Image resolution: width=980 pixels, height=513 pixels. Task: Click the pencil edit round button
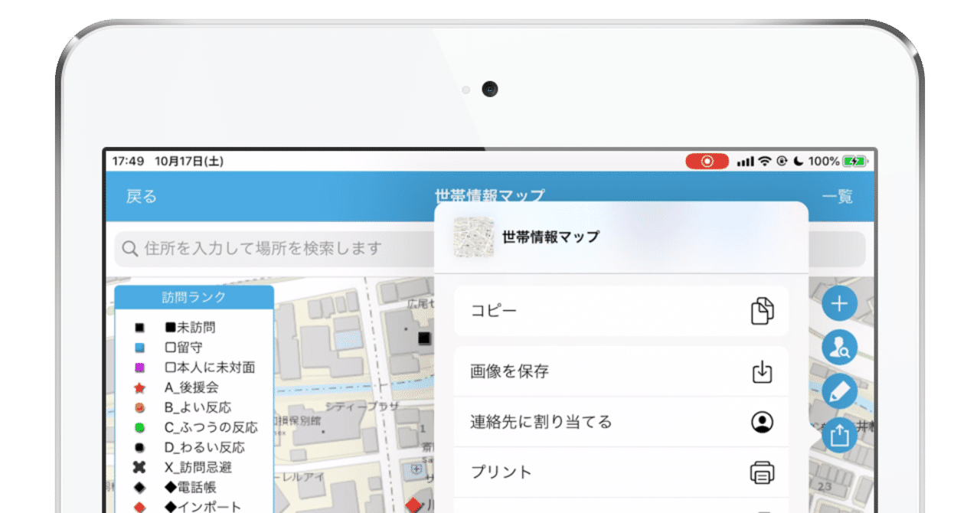coord(839,392)
